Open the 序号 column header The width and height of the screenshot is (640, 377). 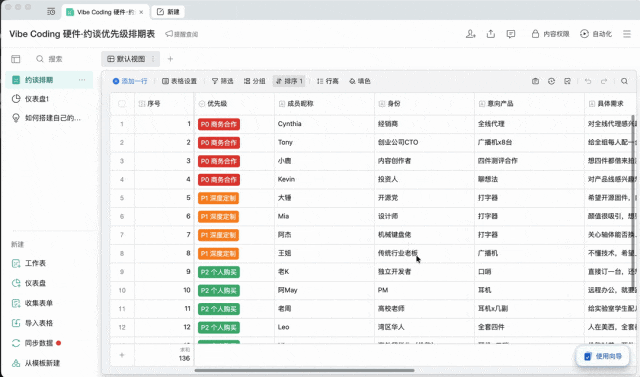tap(164, 104)
